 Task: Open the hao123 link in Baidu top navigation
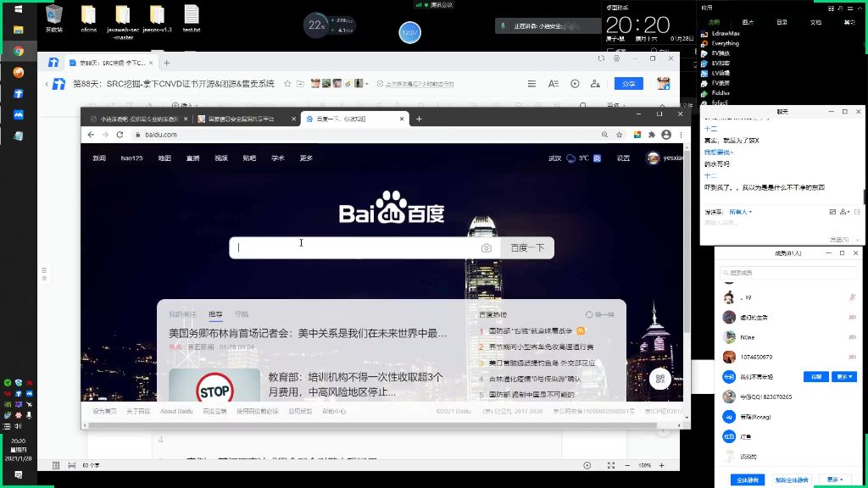[131, 158]
